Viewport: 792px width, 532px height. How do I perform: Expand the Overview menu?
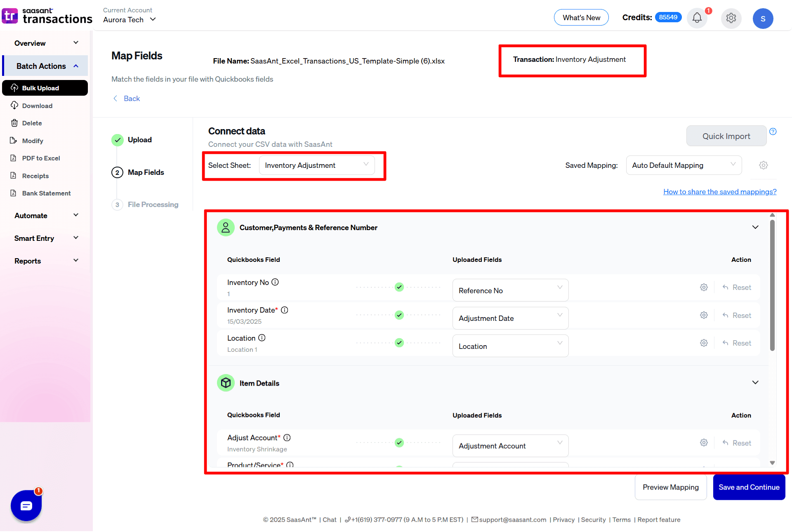[x=45, y=43]
